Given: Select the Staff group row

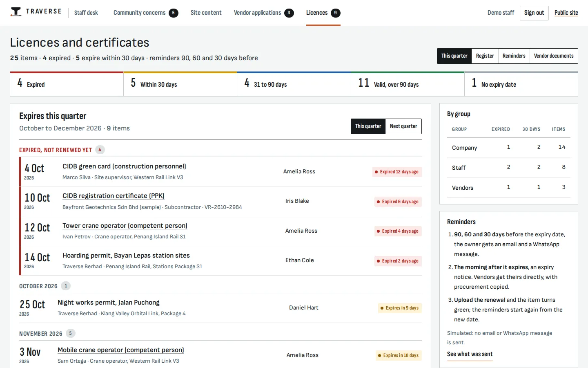Looking at the screenshot, I should point(509,167).
